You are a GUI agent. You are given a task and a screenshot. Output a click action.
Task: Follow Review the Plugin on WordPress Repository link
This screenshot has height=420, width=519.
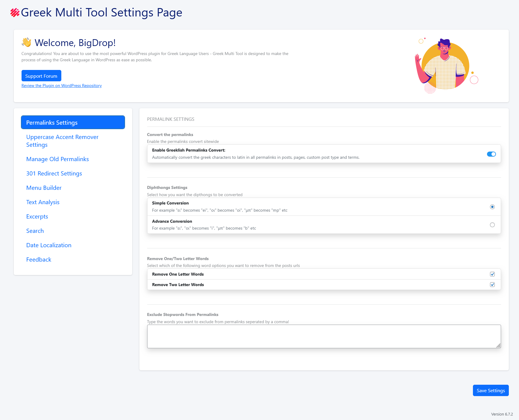[62, 85]
